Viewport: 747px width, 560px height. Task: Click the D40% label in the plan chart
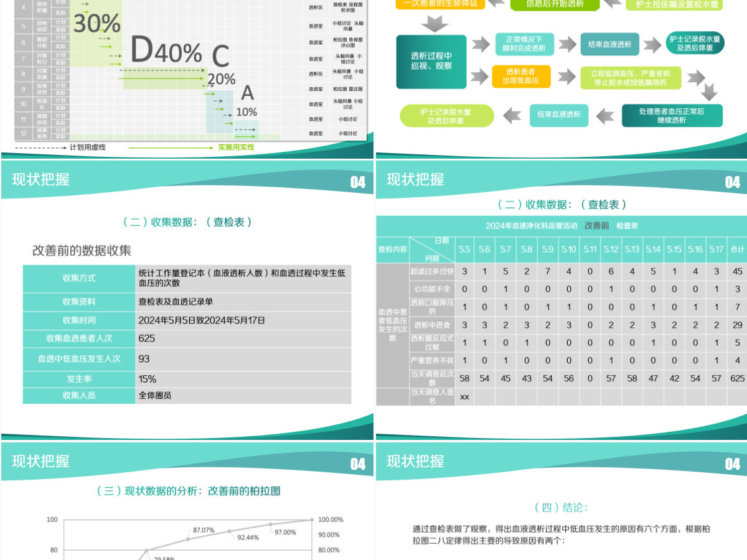(166, 51)
